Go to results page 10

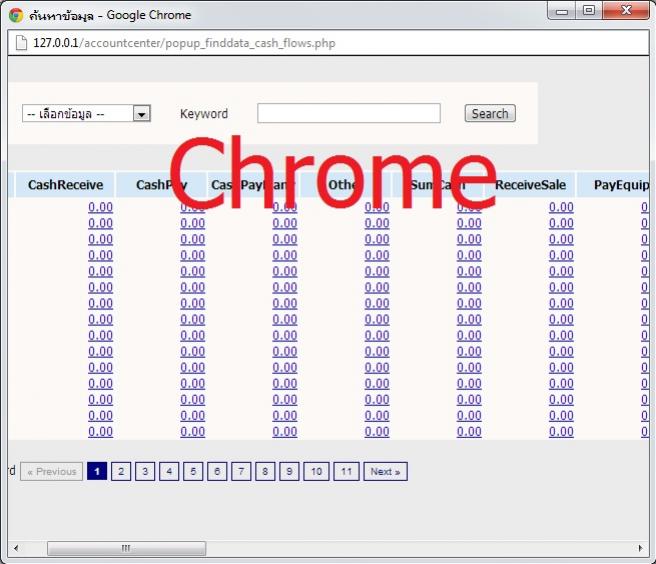[316, 472]
